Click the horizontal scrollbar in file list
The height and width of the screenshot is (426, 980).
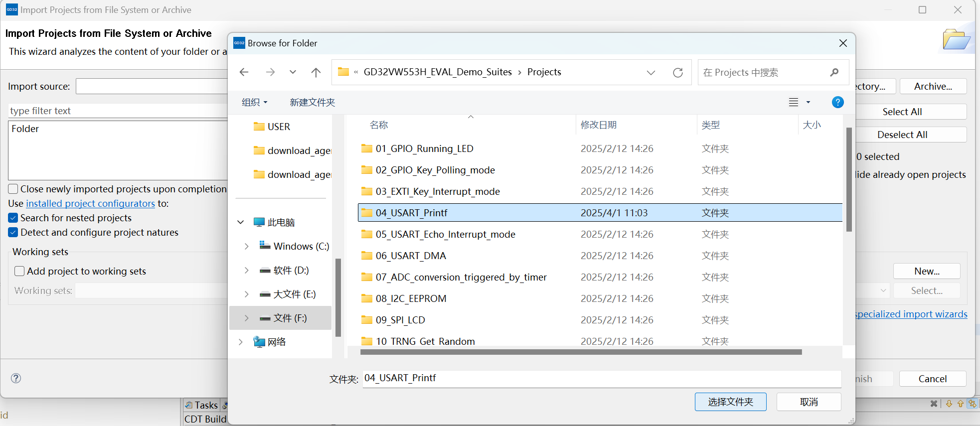click(x=581, y=352)
